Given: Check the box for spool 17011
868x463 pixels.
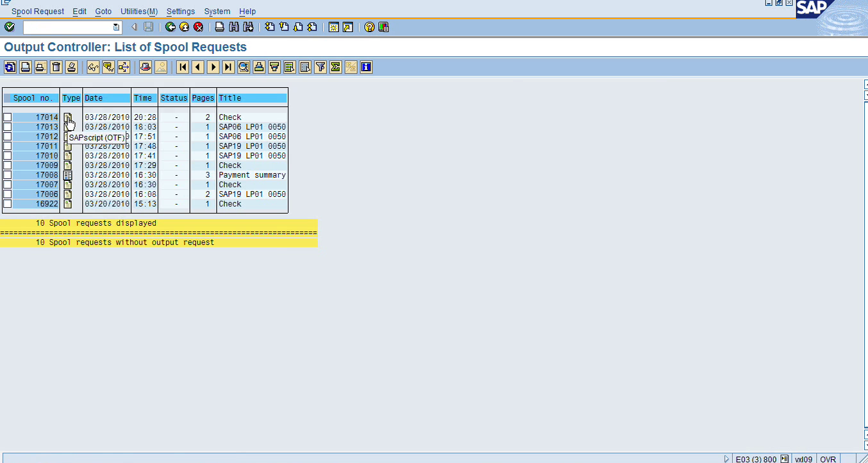Looking at the screenshot, I should pos(7,146).
